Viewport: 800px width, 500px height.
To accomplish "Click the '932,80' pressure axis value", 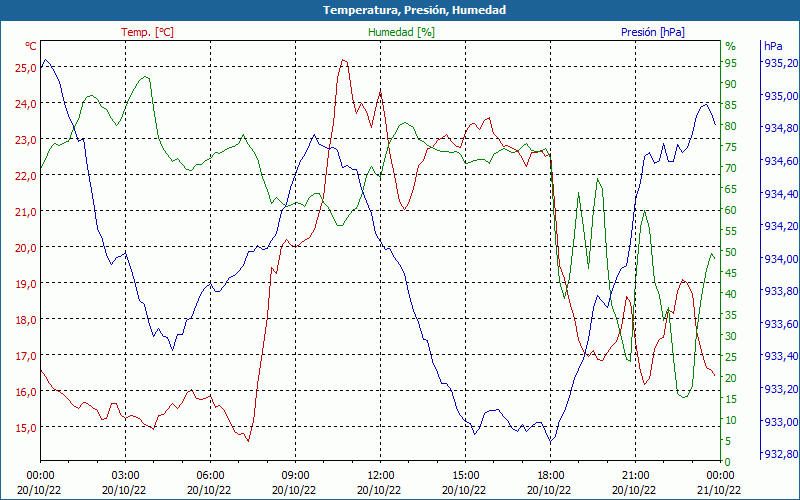I will (780, 454).
